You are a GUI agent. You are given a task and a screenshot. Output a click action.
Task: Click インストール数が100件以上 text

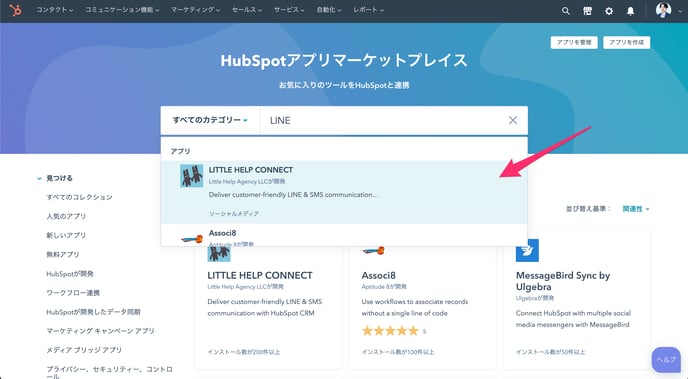(x=398, y=352)
